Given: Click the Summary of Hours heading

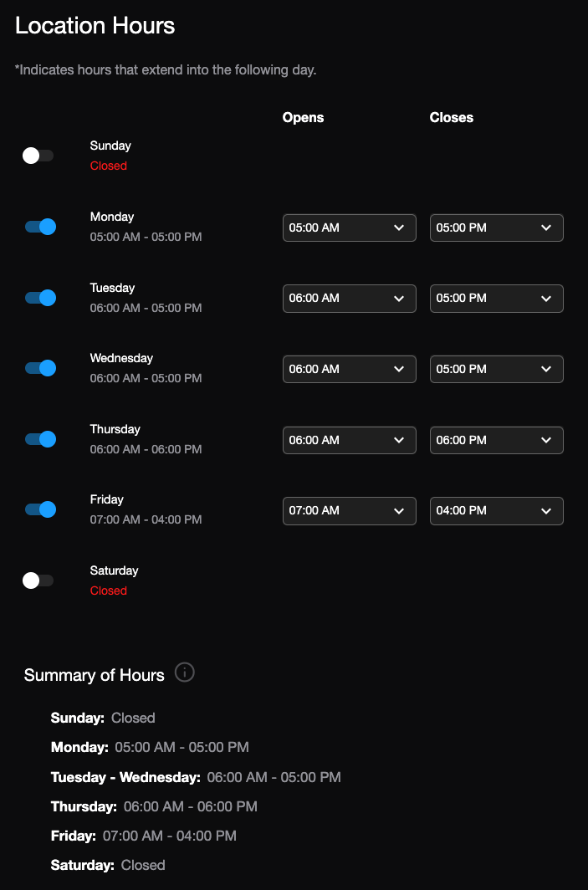Looking at the screenshot, I should point(95,675).
